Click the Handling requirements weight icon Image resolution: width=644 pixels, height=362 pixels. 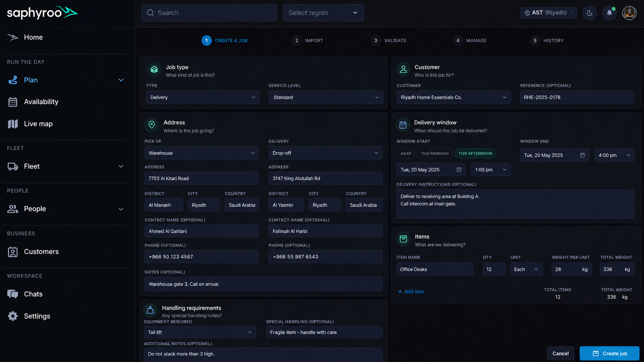pos(150,310)
